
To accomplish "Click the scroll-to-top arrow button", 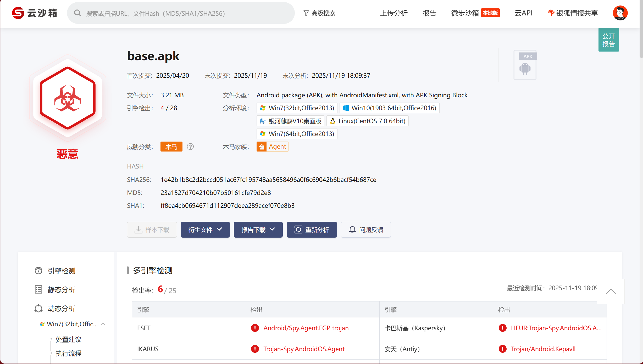I will click(611, 292).
